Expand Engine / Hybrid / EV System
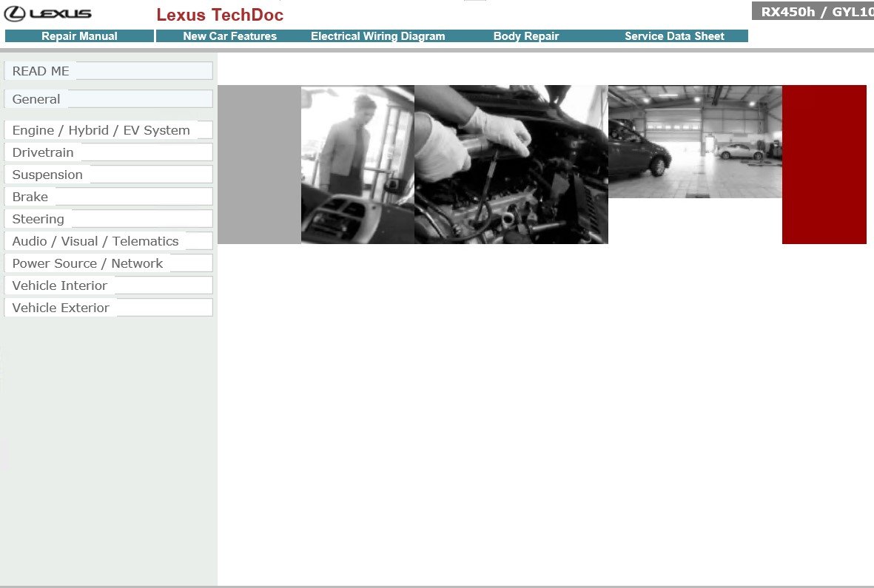 (101, 130)
